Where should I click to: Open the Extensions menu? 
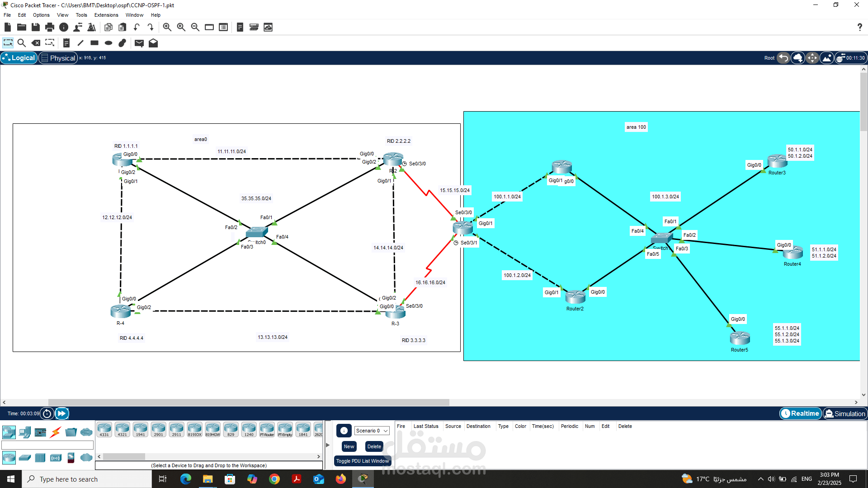(x=106, y=15)
